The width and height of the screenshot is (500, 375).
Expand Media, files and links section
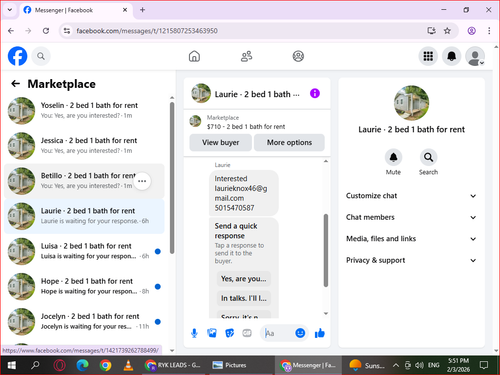[411, 239]
